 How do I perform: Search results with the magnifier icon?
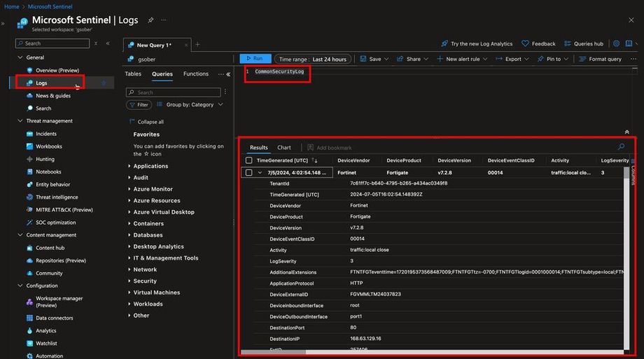click(621, 147)
